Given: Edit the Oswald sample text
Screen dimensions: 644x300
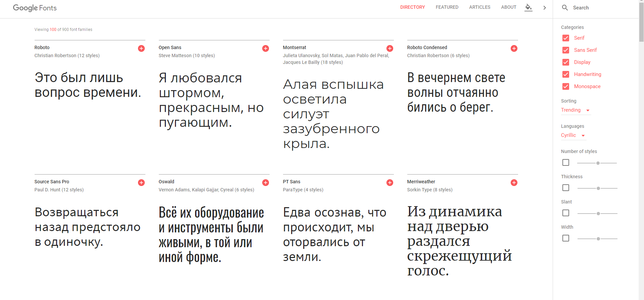Looking at the screenshot, I should point(212,235).
